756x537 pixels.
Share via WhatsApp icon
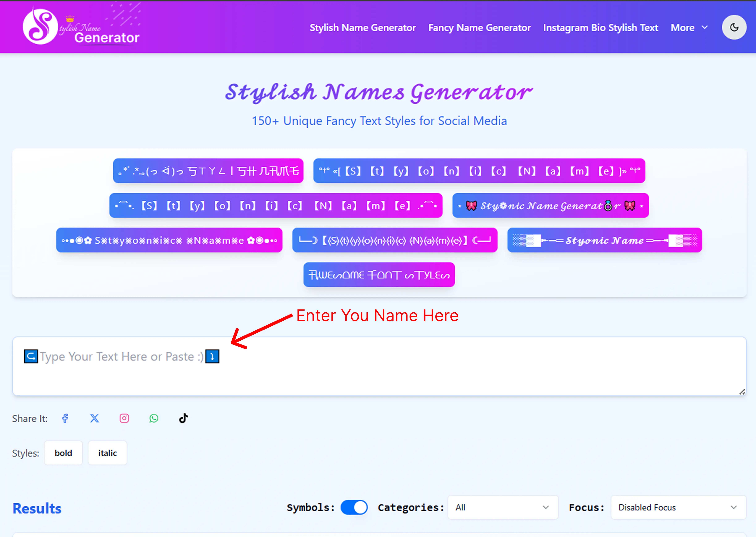tap(154, 418)
